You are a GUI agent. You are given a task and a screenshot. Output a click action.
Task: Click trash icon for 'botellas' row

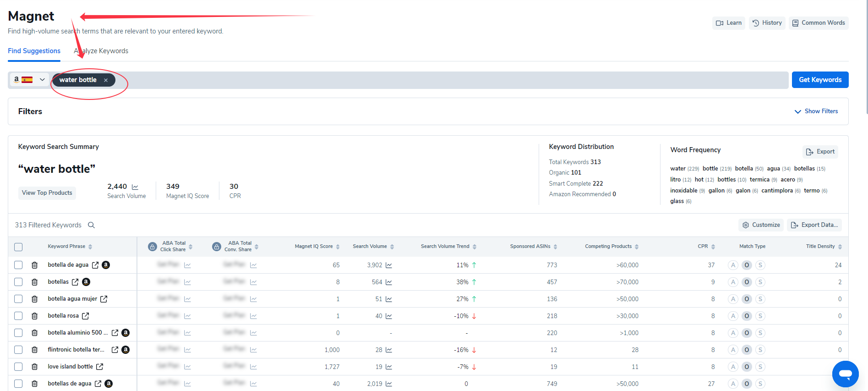click(34, 282)
